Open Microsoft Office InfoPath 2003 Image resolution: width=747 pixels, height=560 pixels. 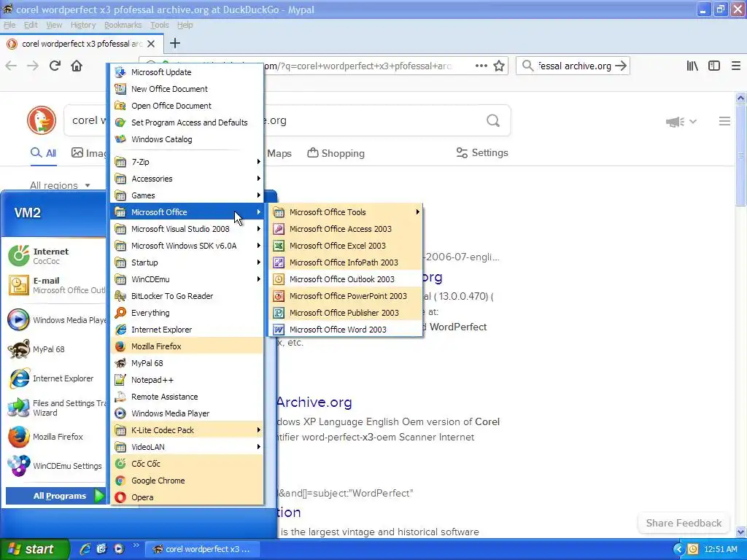tap(345, 262)
